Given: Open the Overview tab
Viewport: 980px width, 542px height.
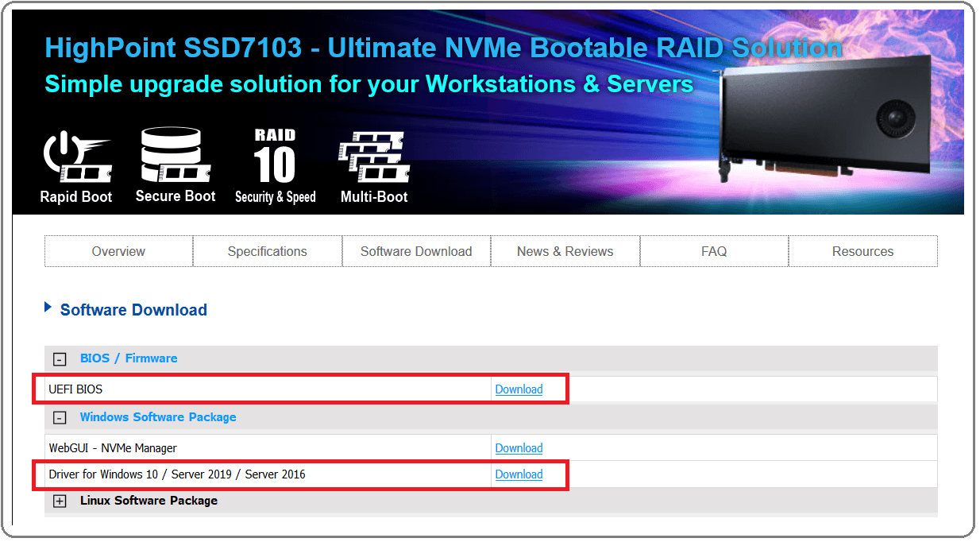Looking at the screenshot, I should (118, 251).
